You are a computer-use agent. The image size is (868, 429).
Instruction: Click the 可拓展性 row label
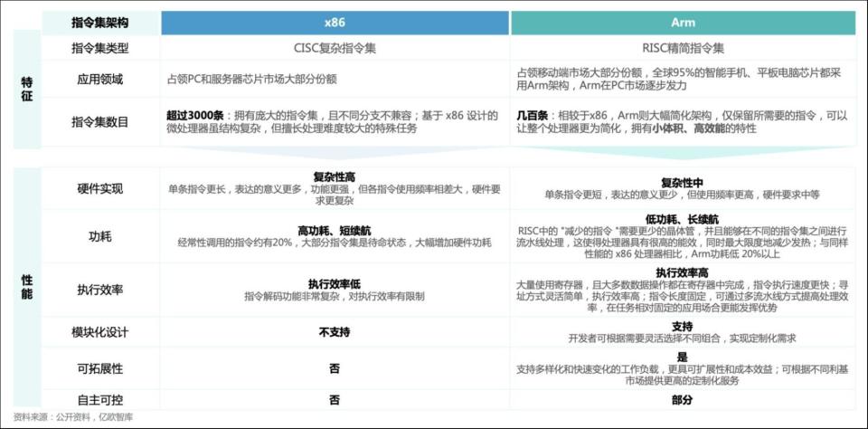click(x=99, y=368)
